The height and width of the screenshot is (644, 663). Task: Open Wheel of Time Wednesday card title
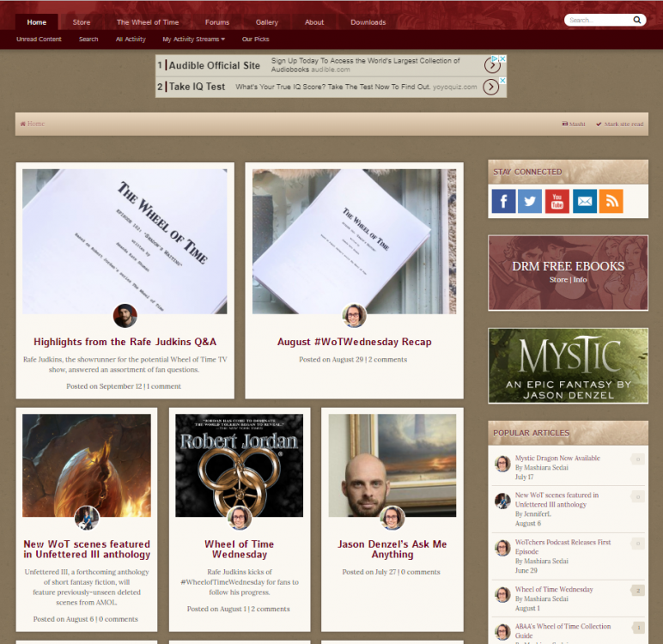(240, 549)
